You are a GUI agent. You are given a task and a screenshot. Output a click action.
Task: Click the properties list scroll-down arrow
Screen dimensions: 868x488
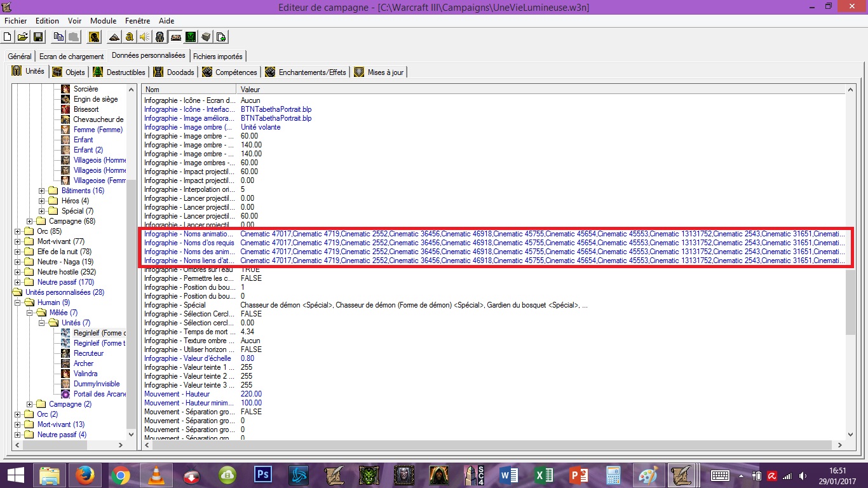tap(851, 435)
